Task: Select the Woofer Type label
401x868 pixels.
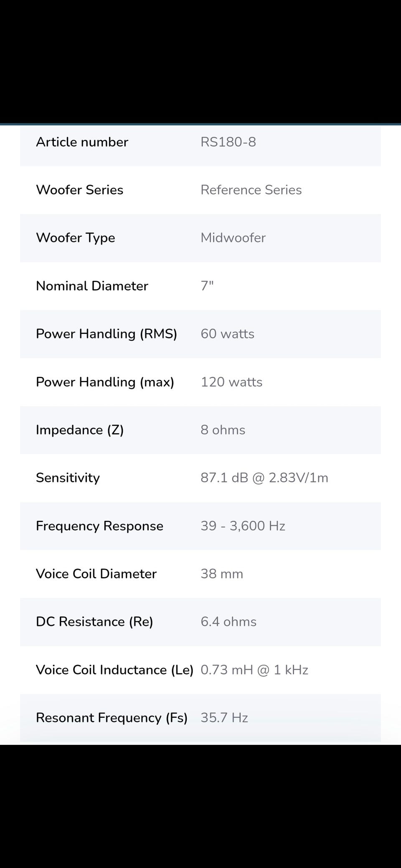Action: coord(76,238)
